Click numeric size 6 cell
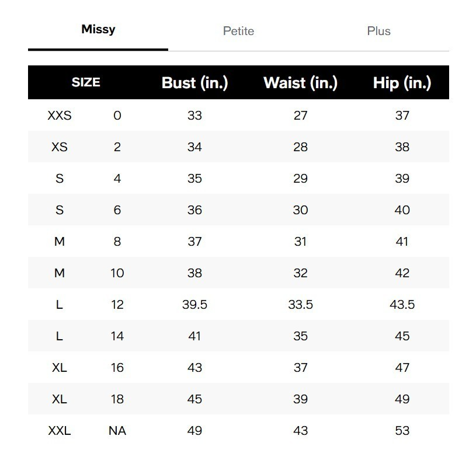Viewport: 476px width, 450px height. tap(117, 210)
